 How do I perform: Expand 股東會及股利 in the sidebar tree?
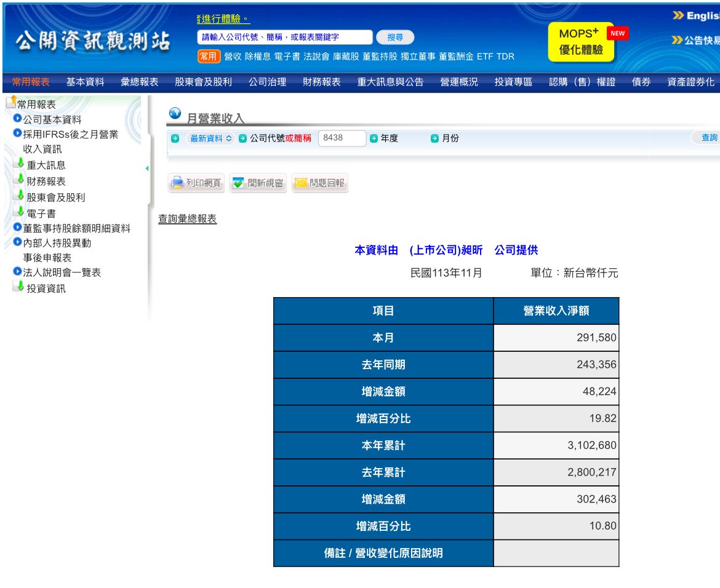pos(55,197)
